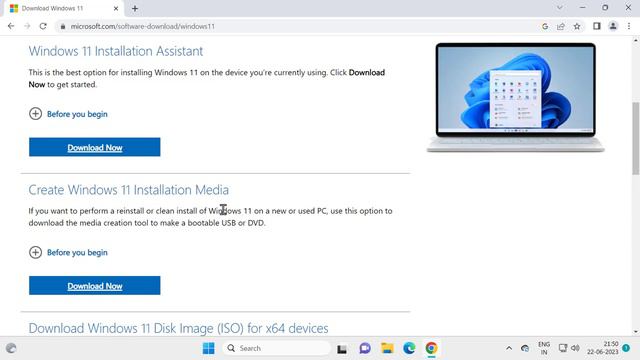The image size is (640, 360).
Task: Click the Chrome icon on taskbar
Action: [431, 348]
